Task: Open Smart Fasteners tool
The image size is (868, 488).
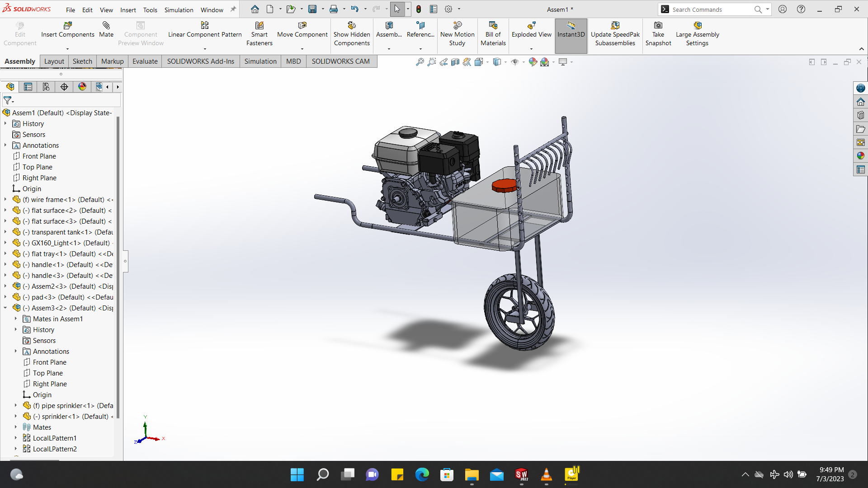Action: click(259, 26)
